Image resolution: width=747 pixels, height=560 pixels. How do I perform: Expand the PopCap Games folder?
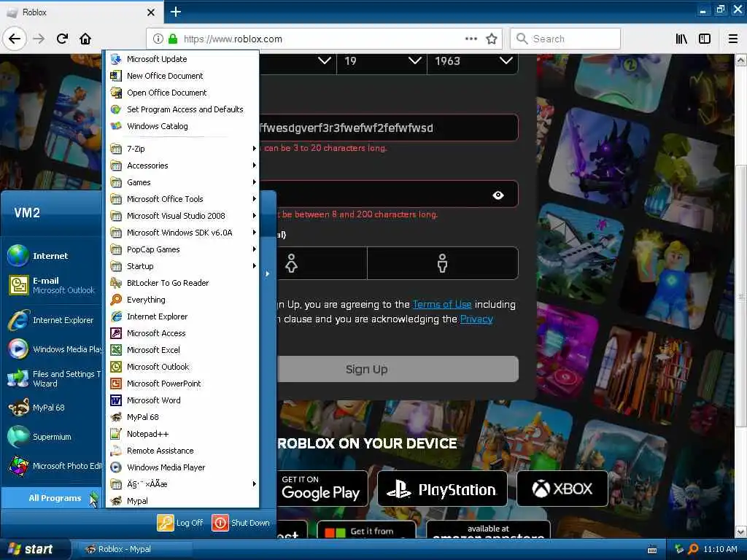(x=182, y=249)
